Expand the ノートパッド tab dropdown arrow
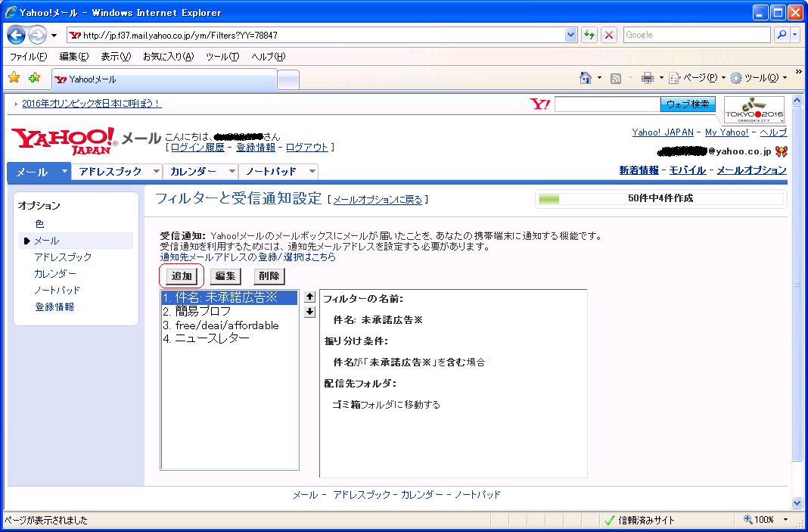Viewport: 808px width, 532px height. (x=312, y=171)
